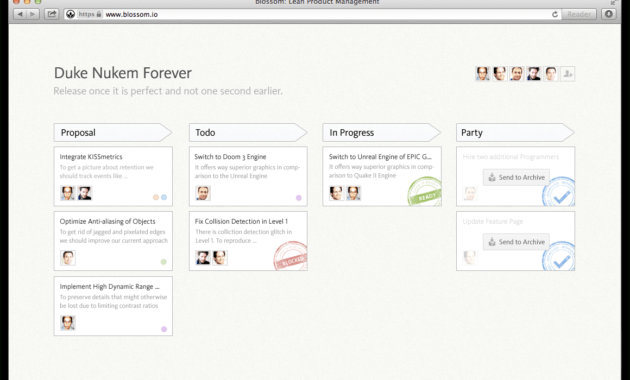630x380 pixels.
Task: Open the Switch to Doom 3 Engine card
Action: click(248, 176)
